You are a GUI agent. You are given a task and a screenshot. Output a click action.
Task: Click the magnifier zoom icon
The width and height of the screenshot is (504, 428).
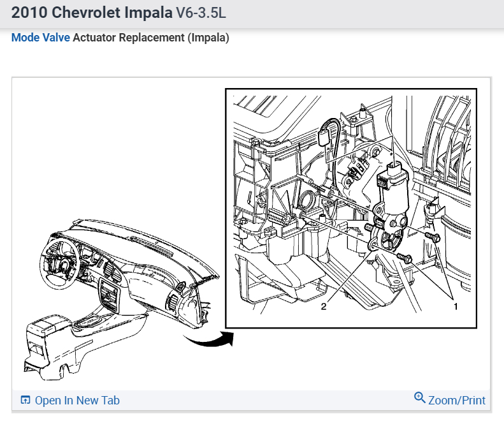pos(419,398)
